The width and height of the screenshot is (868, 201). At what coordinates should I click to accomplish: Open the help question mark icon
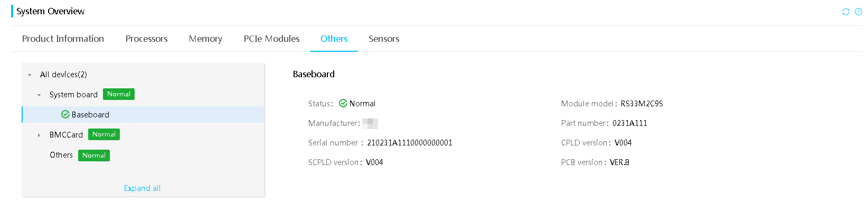tap(858, 12)
